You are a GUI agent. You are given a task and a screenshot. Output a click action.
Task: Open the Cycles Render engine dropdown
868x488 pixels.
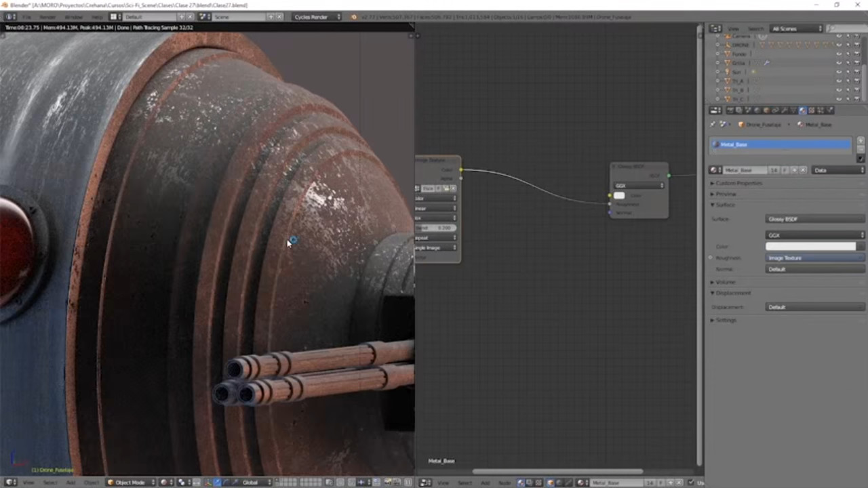tap(317, 16)
